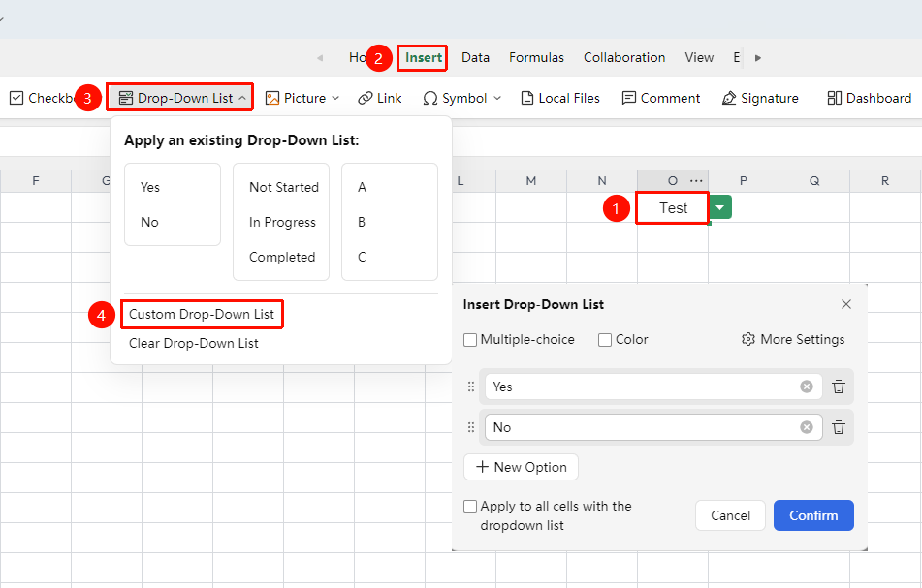922x588 pixels.
Task: Click the Signature pen icon
Action: 729,98
